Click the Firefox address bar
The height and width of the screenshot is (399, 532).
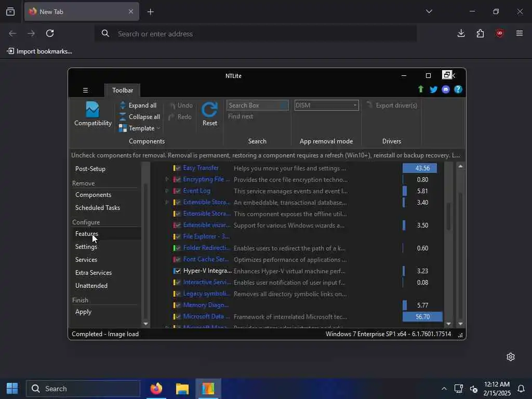[256, 34]
